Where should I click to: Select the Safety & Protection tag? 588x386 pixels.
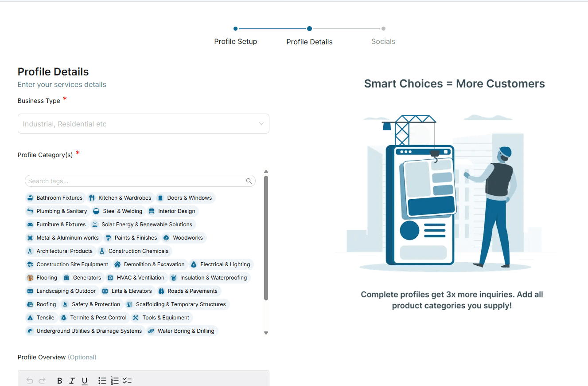pos(91,304)
